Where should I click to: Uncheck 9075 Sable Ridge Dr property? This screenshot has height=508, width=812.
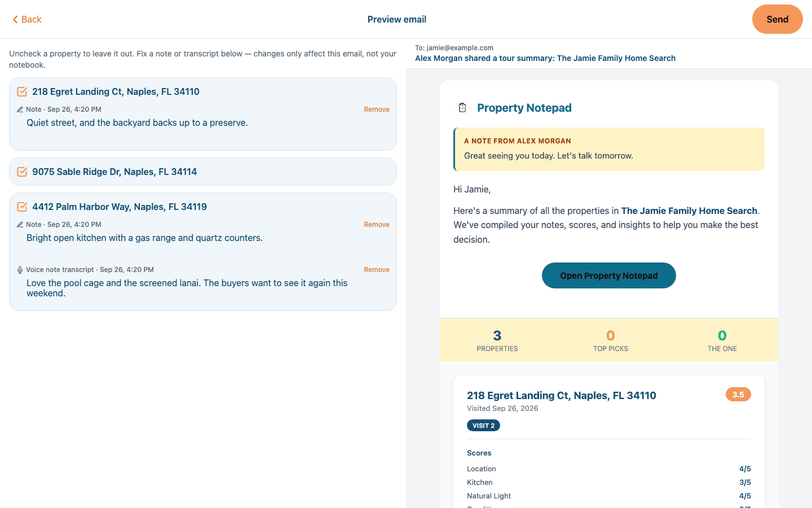click(22, 172)
